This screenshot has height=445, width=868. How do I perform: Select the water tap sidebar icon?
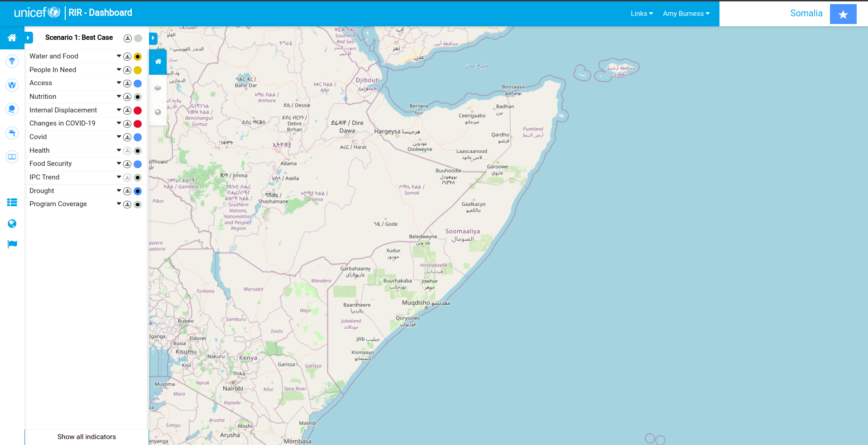tap(12, 133)
